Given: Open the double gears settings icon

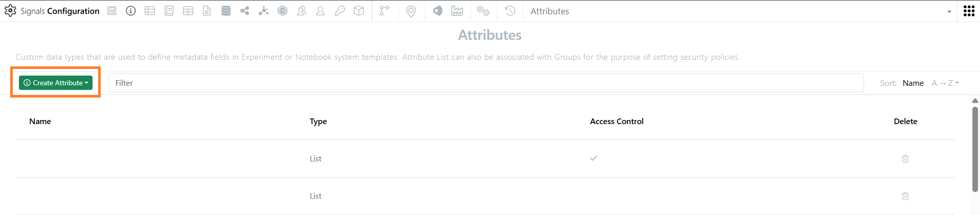Looking at the screenshot, I should tap(483, 11).
